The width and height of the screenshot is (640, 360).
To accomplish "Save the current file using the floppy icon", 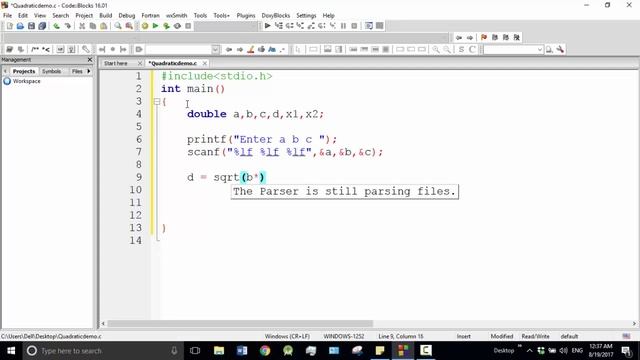I will tap(31, 26).
